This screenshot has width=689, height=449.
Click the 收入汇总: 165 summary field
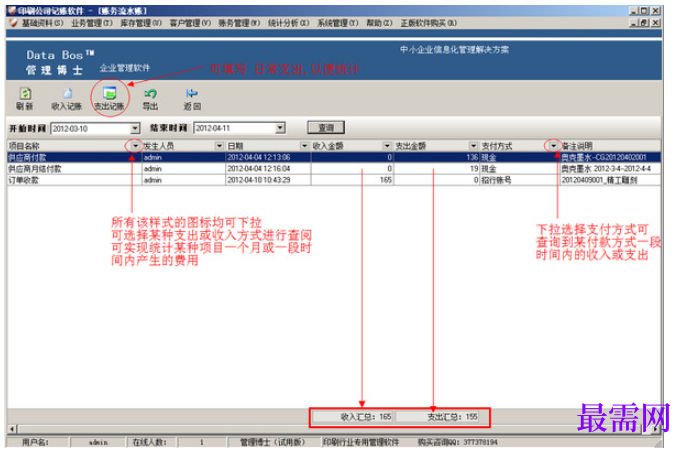pyautogui.click(x=354, y=416)
